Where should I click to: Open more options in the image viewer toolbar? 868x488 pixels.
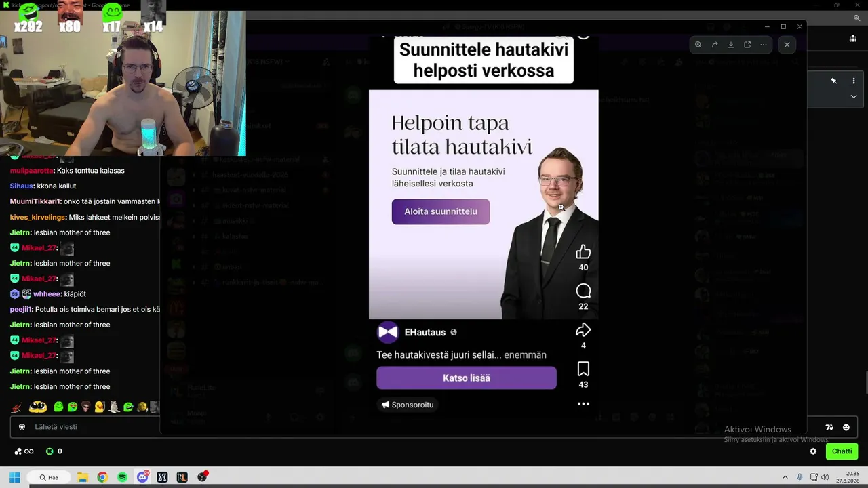click(764, 45)
